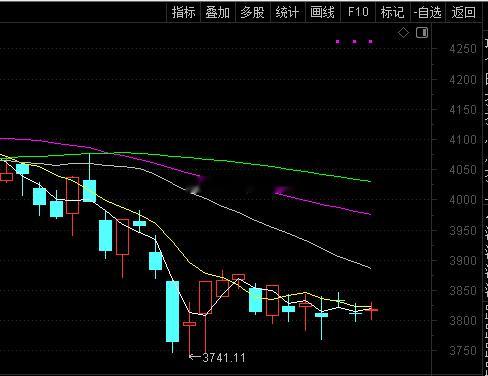Click the 3850 price axis label

click(x=463, y=291)
